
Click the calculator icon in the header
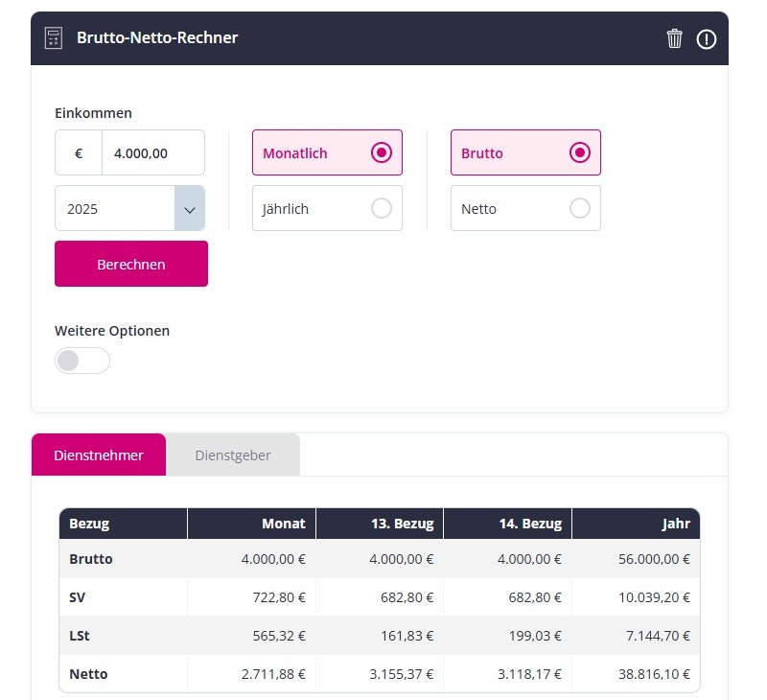click(54, 38)
